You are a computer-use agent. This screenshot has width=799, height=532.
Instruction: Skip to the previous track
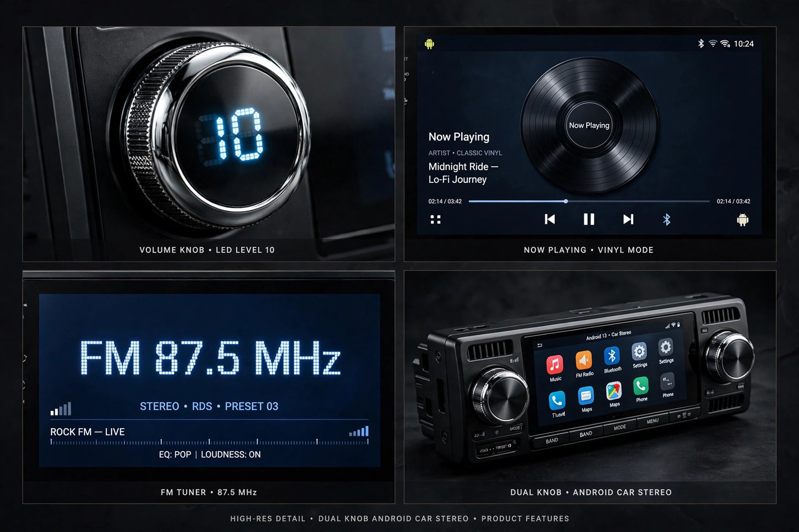550,219
